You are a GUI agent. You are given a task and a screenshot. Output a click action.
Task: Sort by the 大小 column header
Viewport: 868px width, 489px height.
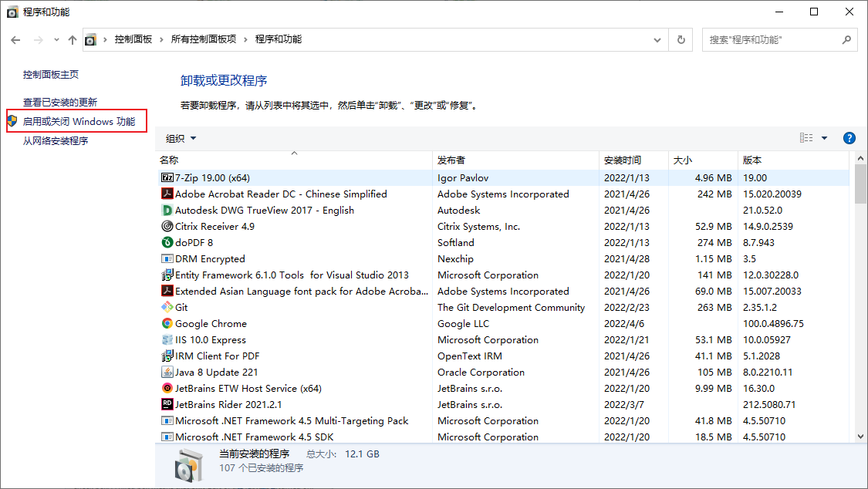[703, 160]
